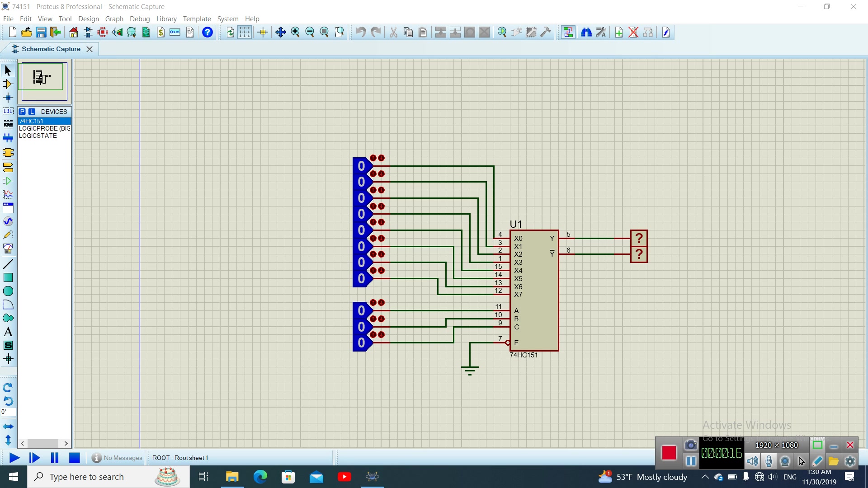Select the Generator mode icon
Viewport: 868px width, 488px height.
8,221
